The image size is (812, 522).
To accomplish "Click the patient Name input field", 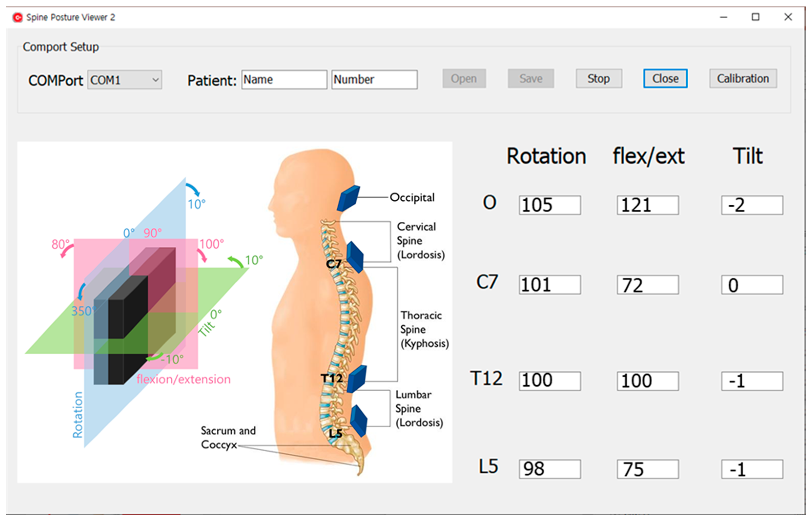I will tap(284, 80).
